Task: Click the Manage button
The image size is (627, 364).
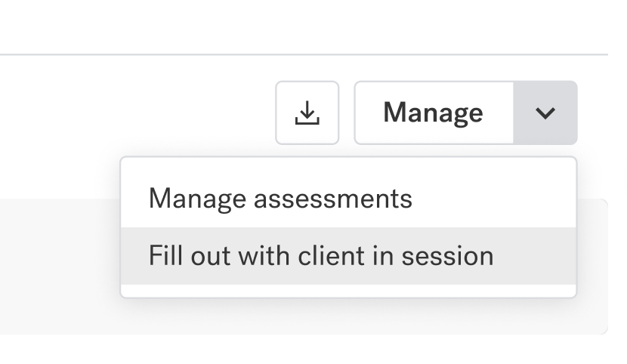Action: click(x=434, y=113)
